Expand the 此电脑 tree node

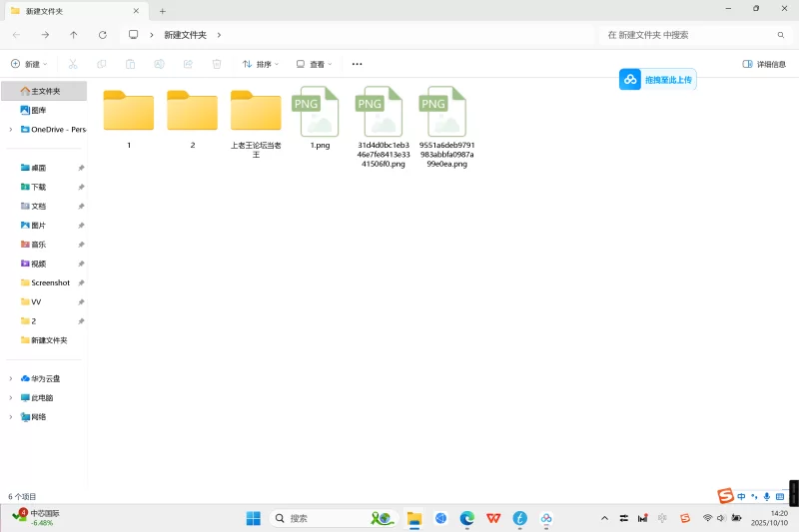[x=11, y=397]
